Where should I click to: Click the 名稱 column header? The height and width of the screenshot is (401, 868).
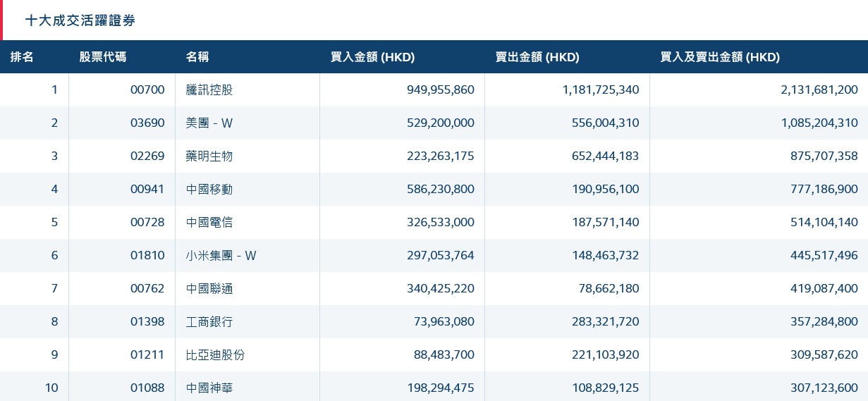(x=197, y=57)
